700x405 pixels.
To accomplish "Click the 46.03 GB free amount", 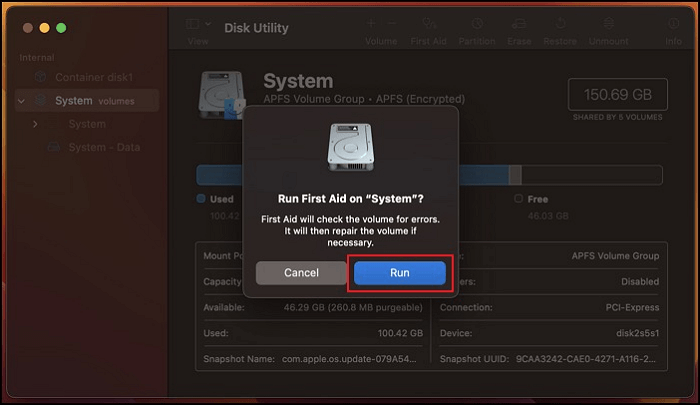I will coord(548,216).
